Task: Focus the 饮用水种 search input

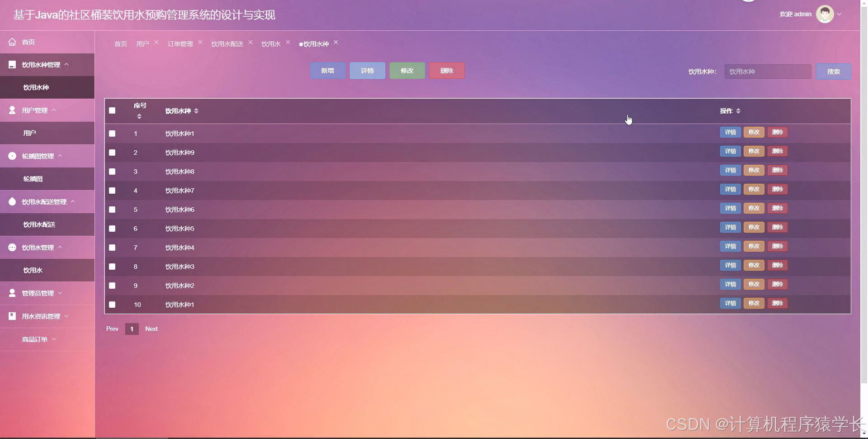Action: click(768, 72)
